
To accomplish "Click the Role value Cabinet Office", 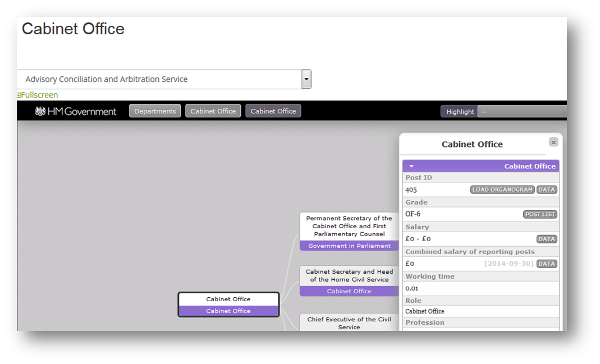I will [x=425, y=311].
